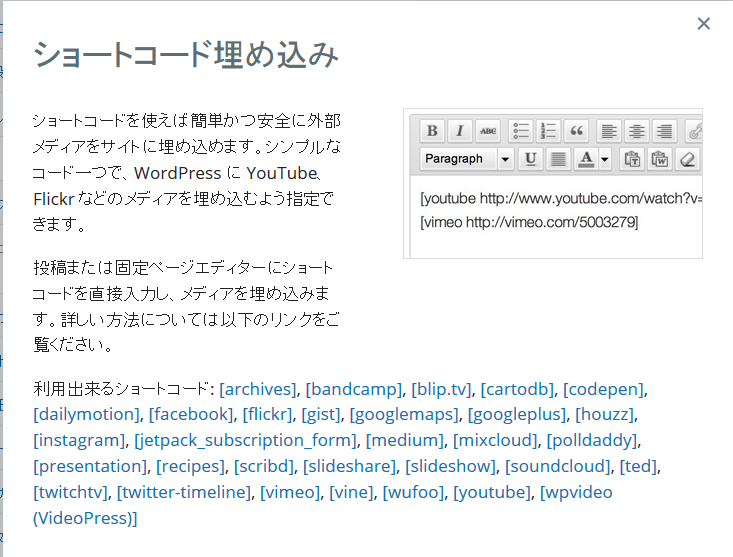The width and height of the screenshot is (733, 557).
Task: Click the 利用出来るショートコード label
Action: [121, 389]
